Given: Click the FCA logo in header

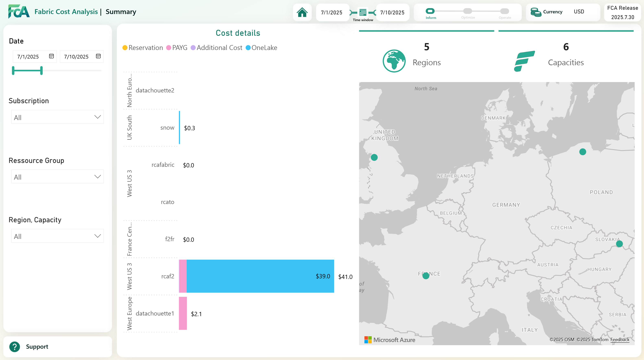Looking at the screenshot, I should (19, 12).
